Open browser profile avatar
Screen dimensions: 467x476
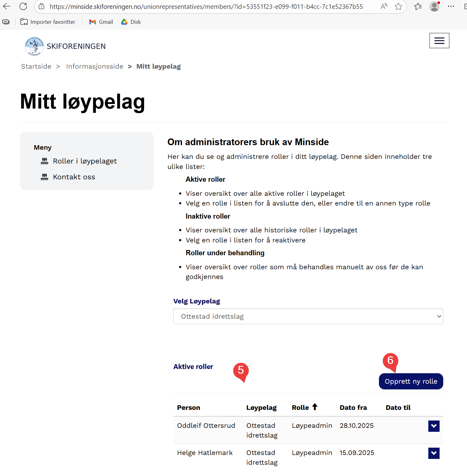[x=434, y=6]
